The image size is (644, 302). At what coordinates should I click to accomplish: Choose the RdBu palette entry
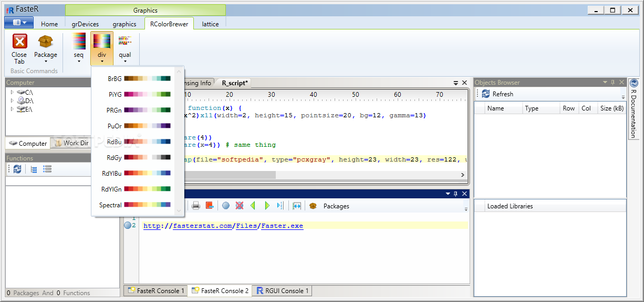point(138,142)
